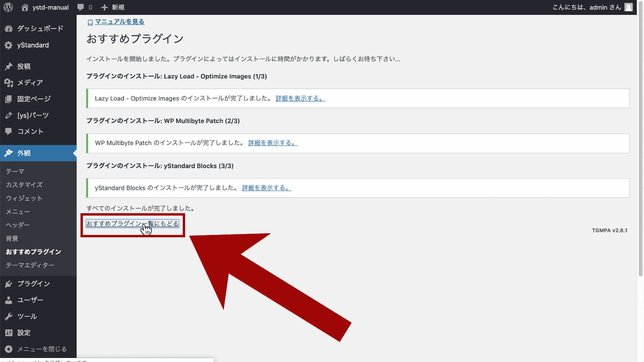Open the [ys]パーツ menu
The width and height of the screenshot is (644, 362).
pyautogui.click(x=38, y=115)
